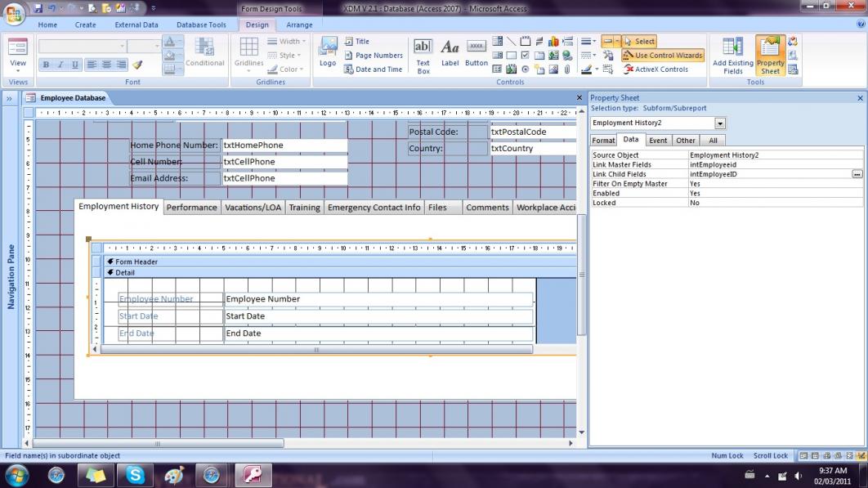This screenshot has width=868, height=488.
Task: Click the Link Child Fields builder button
Action: point(857,174)
